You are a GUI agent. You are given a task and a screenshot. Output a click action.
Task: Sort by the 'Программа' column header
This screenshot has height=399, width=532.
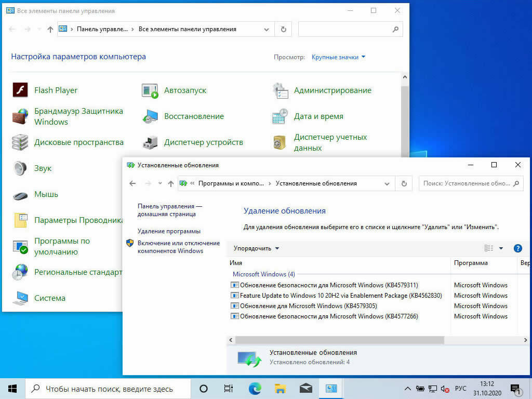click(484, 263)
